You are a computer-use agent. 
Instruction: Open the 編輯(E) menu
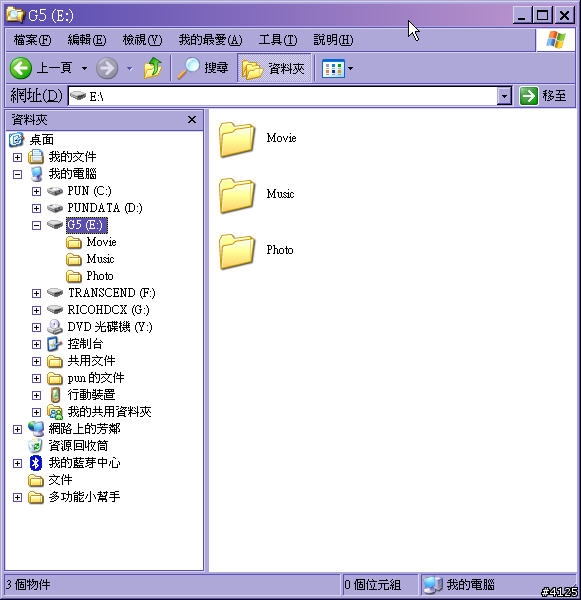tap(87, 40)
